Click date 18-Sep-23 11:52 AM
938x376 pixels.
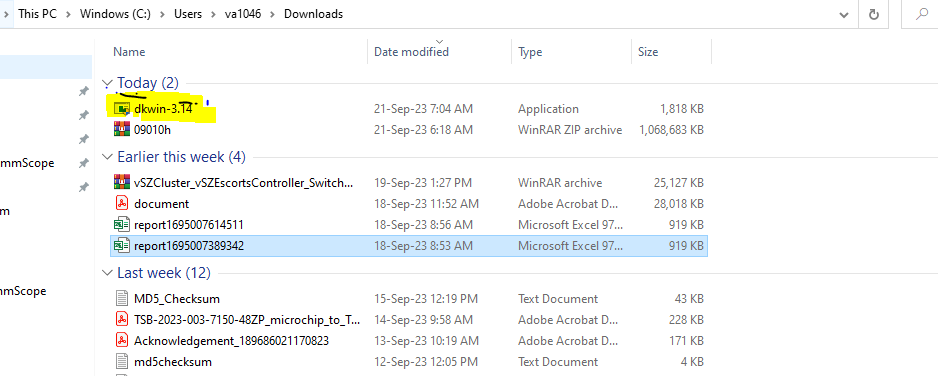(427, 204)
